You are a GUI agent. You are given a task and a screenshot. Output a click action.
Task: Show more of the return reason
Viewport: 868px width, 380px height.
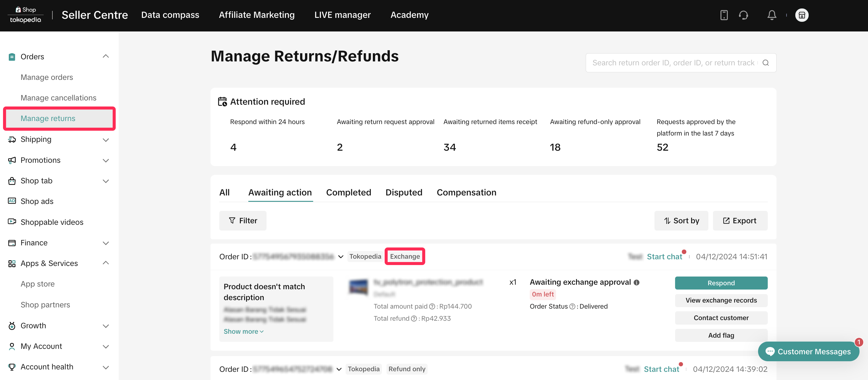[x=243, y=331]
